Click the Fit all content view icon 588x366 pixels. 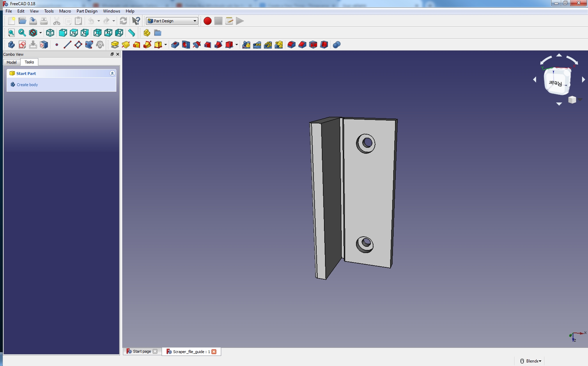[x=11, y=33]
